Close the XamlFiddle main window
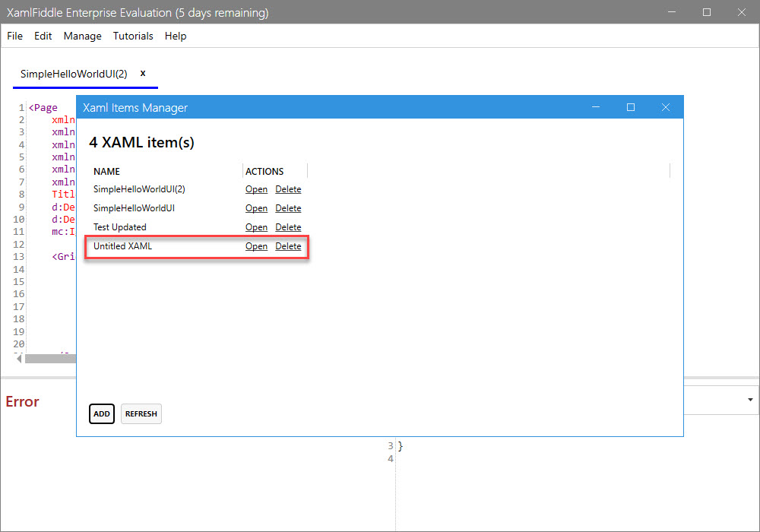760x532 pixels. click(x=742, y=12)
